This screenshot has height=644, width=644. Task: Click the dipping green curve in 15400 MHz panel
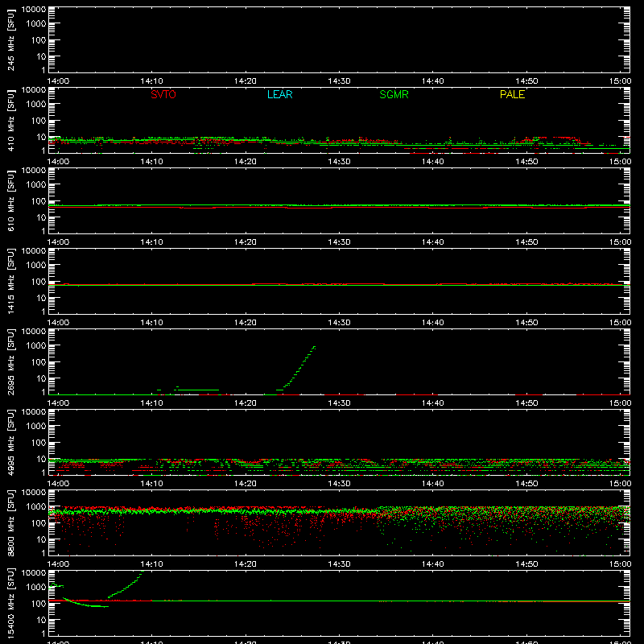click(x=85, y=602)
